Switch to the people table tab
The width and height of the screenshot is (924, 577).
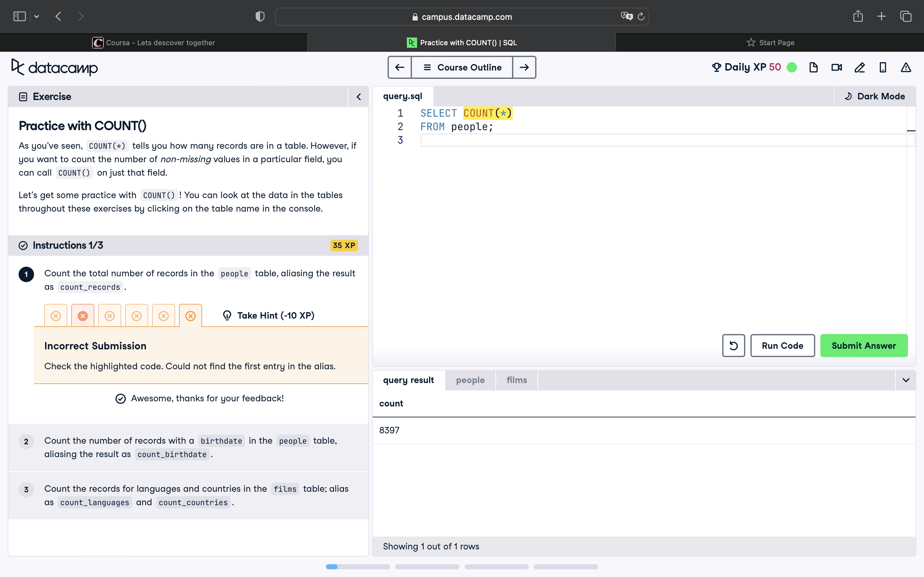[x=470, y=380]
